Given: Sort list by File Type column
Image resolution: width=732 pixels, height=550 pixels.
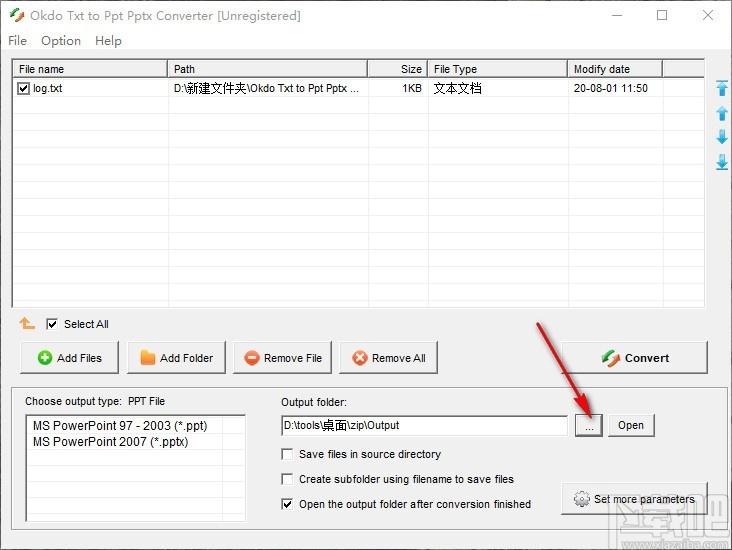Looking at the screenshot, I should click(498, 69).
